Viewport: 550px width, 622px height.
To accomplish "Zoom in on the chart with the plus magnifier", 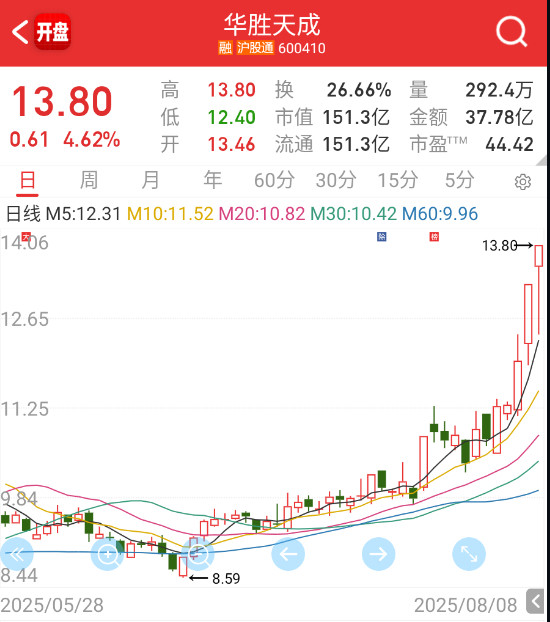I will (x=107, y=554).
